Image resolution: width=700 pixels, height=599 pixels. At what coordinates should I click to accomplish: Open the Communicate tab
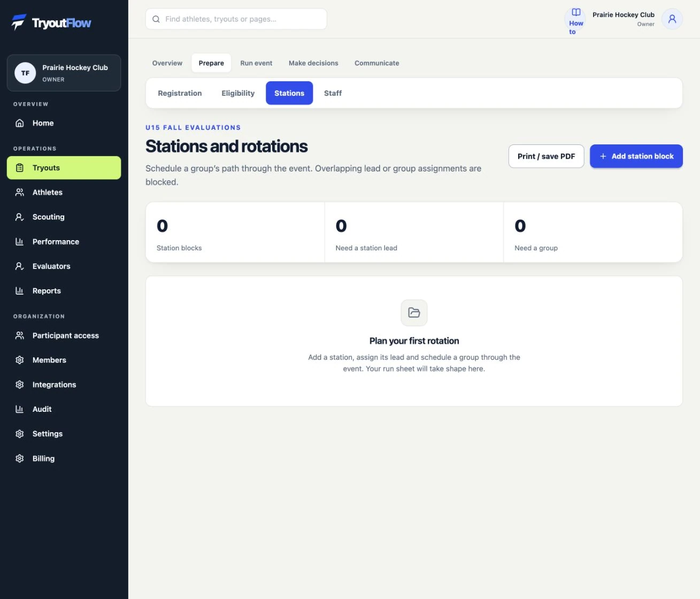tap(377, 63)
